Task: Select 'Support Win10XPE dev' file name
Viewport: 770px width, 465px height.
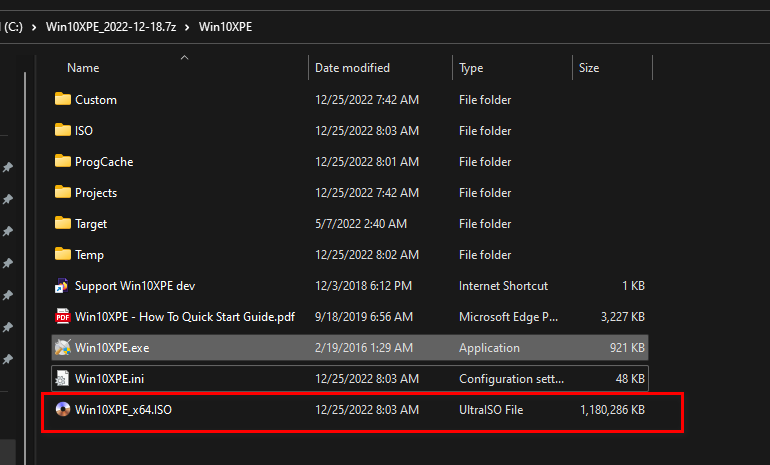Action: tap(135, 286)
